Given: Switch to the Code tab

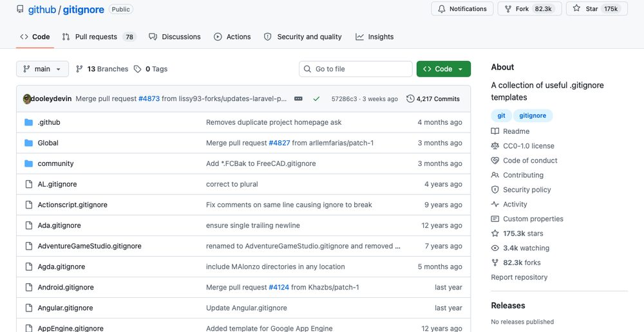Looking at the screenshot, I should 35,37.
